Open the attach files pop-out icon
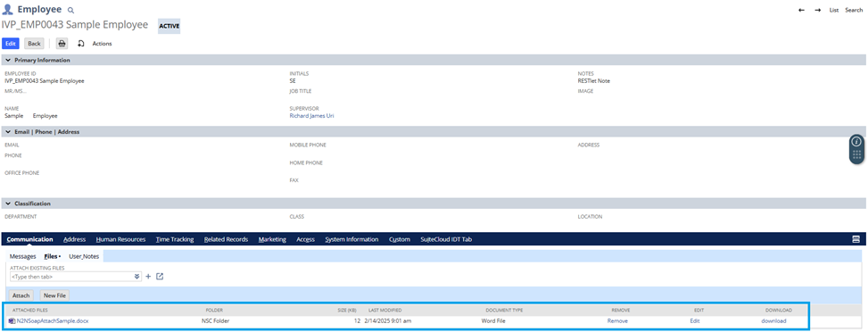Viewport: 868px width, 332px height. (x=160, y=276)
